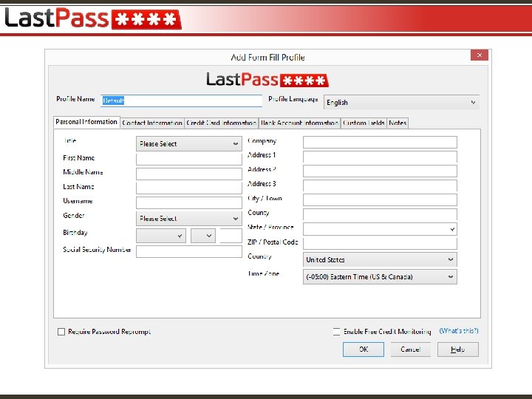Image resolution: width=532 pixels, height=399 pixels.
Task: Toggle Require Password Reprompt checkbox
Action: tap(61, 332)
